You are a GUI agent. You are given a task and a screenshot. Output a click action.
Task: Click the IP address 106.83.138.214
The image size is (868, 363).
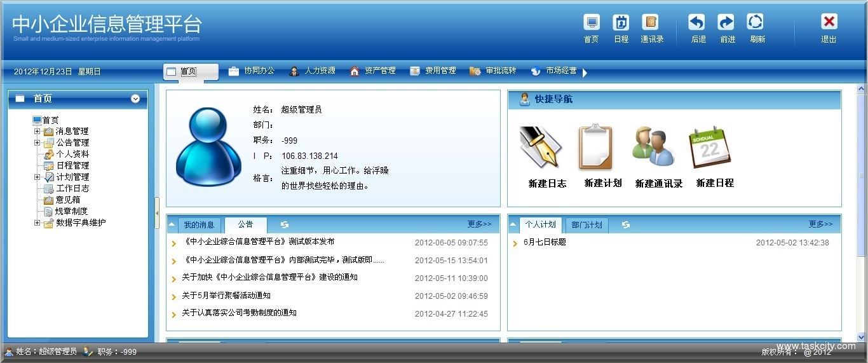point(309,156)
